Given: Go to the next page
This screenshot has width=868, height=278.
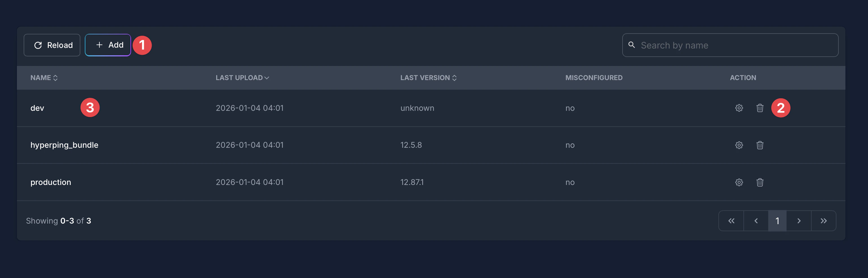Looking at the screenshot, I should tap(799, 221).
